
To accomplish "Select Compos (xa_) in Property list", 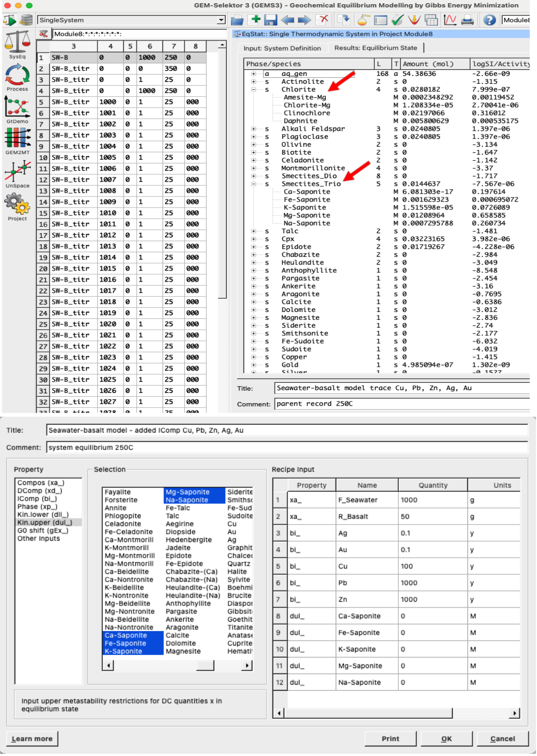I will [x=41, y=483].
